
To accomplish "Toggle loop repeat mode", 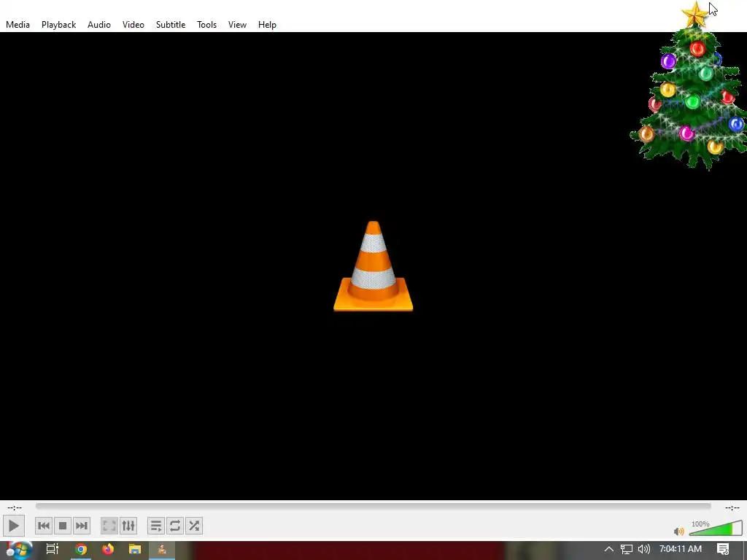I will click(x=175, y=526).
